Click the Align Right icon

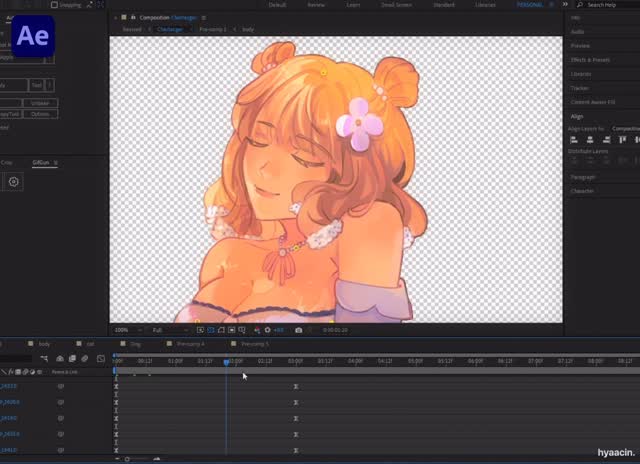click(606, 140)
